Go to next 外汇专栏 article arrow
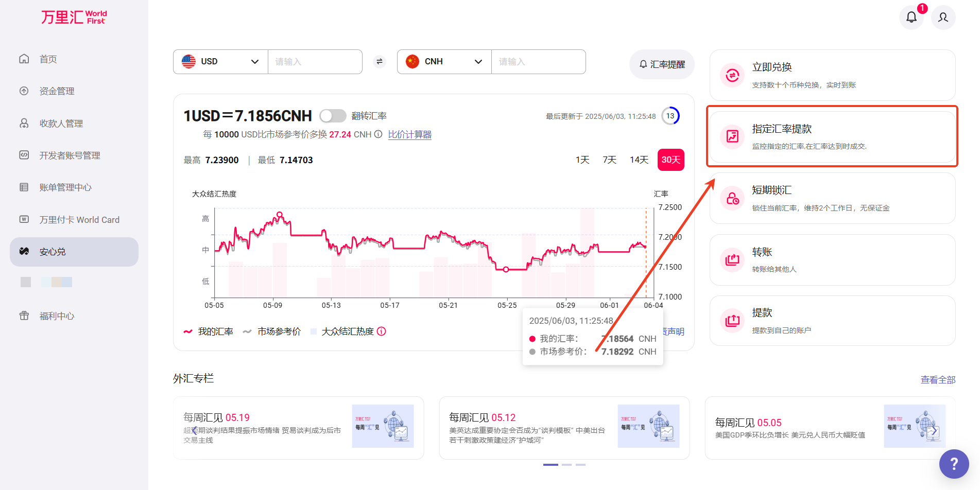This screenshot has height=490, width=980. (x=933, y=431)
